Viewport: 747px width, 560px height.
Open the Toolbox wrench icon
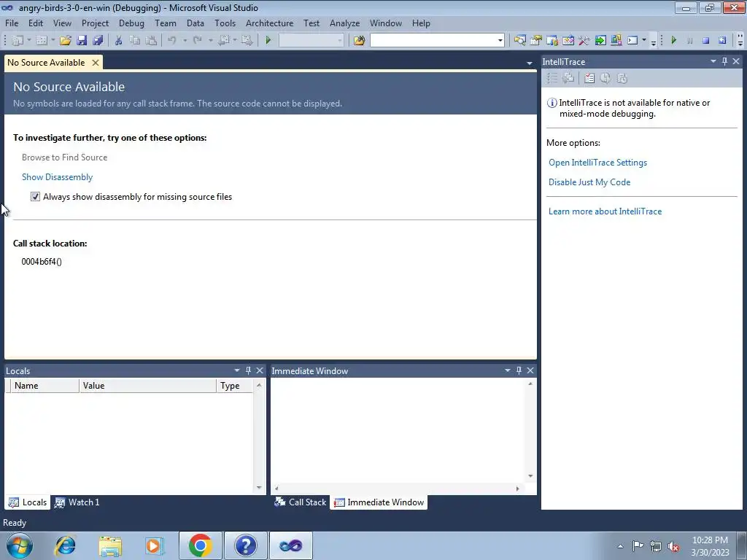point(584,41)
